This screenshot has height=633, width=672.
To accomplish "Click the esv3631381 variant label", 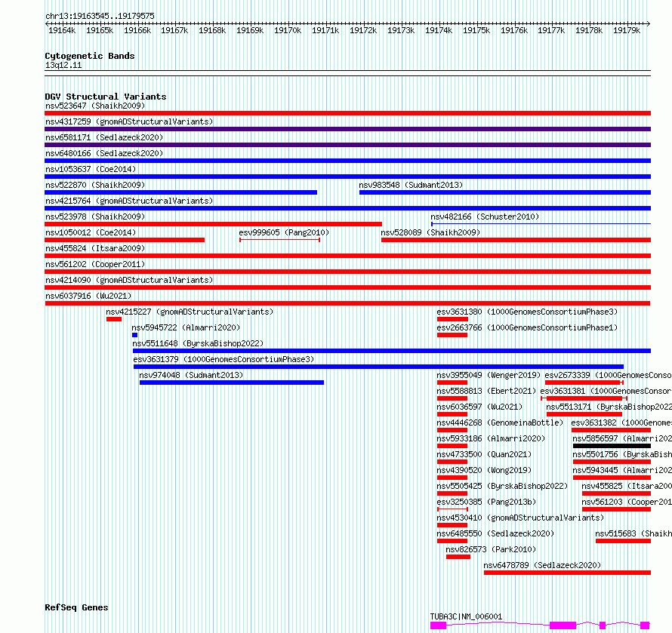I will click(606, 391).
